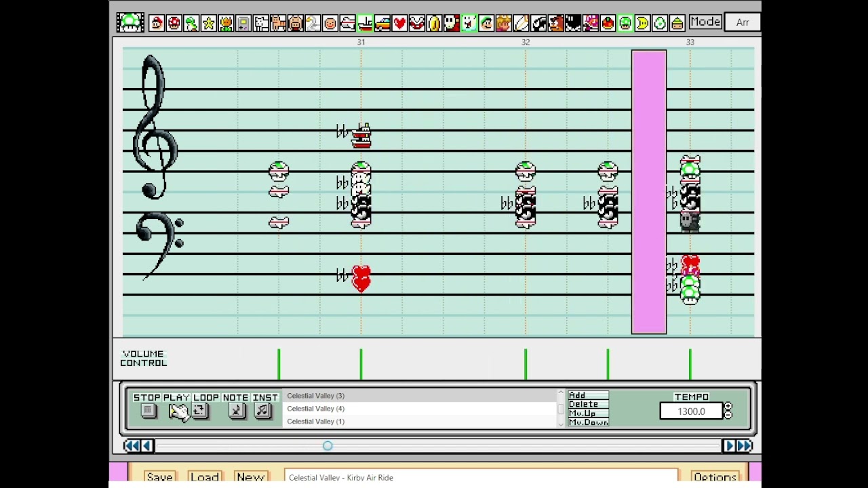Click the current instrument preview mushroom
The width and height of the screenshot is (868, 488).
pos(130,22)
